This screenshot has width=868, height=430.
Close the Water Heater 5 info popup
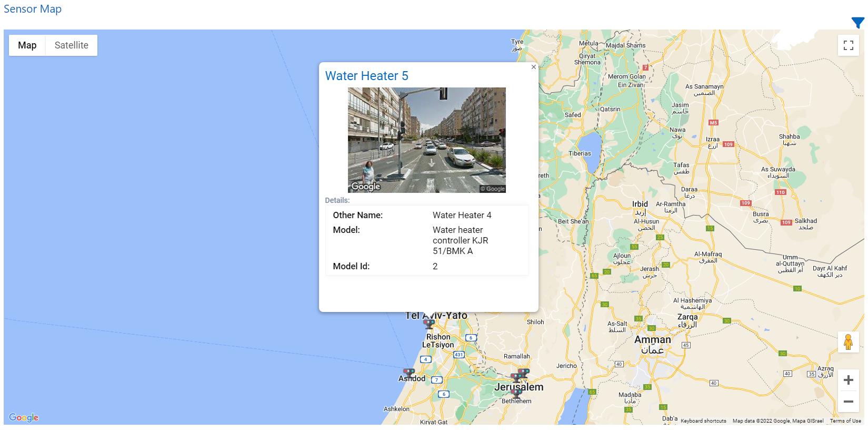pyautogui.click(x=533, y=67)
